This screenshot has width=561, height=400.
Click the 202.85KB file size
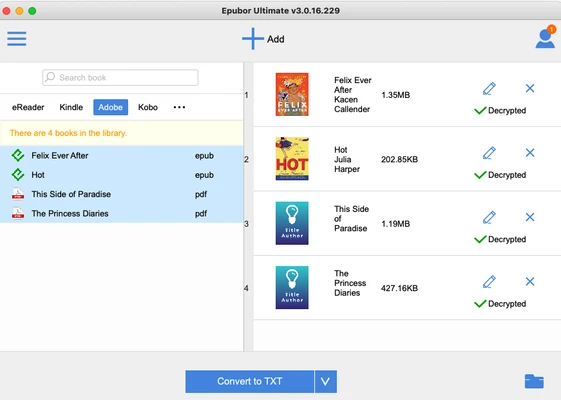[x=399, y=159]
